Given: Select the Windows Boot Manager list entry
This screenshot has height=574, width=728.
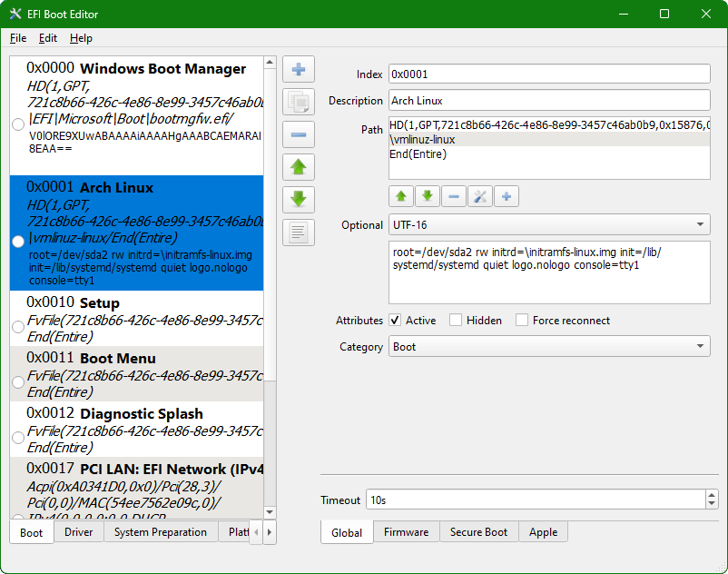Looking at the screenshot, I should click(x=136, y=116).
